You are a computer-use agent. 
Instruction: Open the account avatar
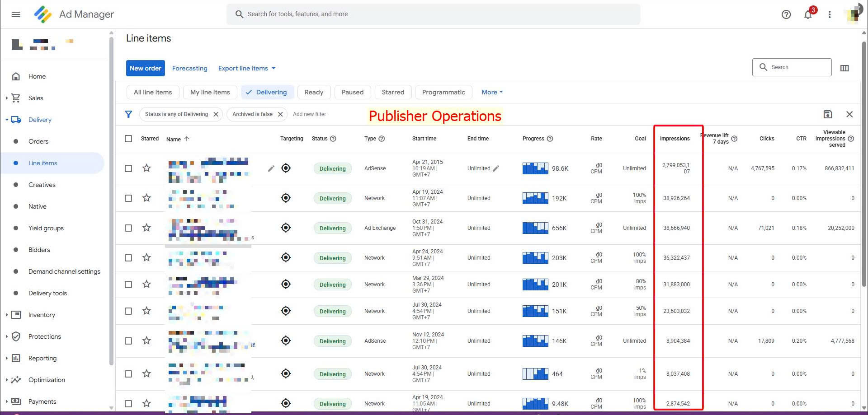click(853, 14)
